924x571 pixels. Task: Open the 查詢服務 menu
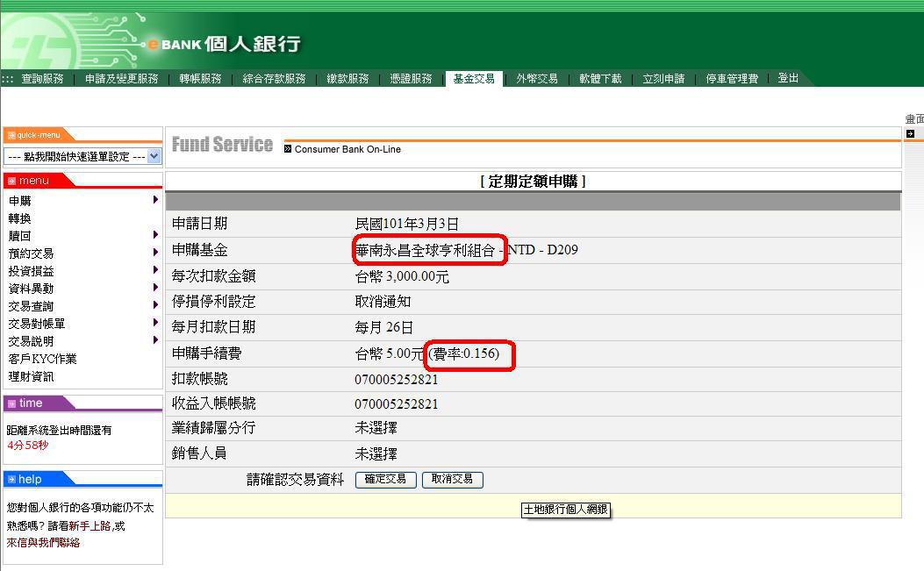(x=42, y=78)
